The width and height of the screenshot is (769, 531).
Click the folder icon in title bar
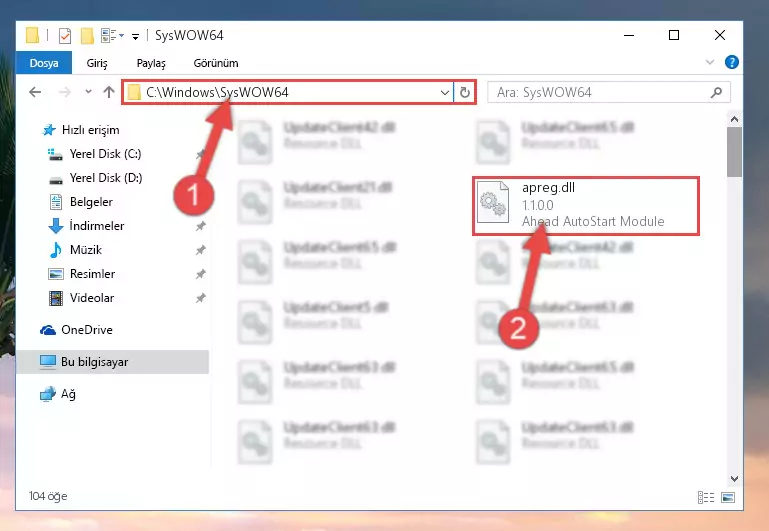tap(32, 35)
